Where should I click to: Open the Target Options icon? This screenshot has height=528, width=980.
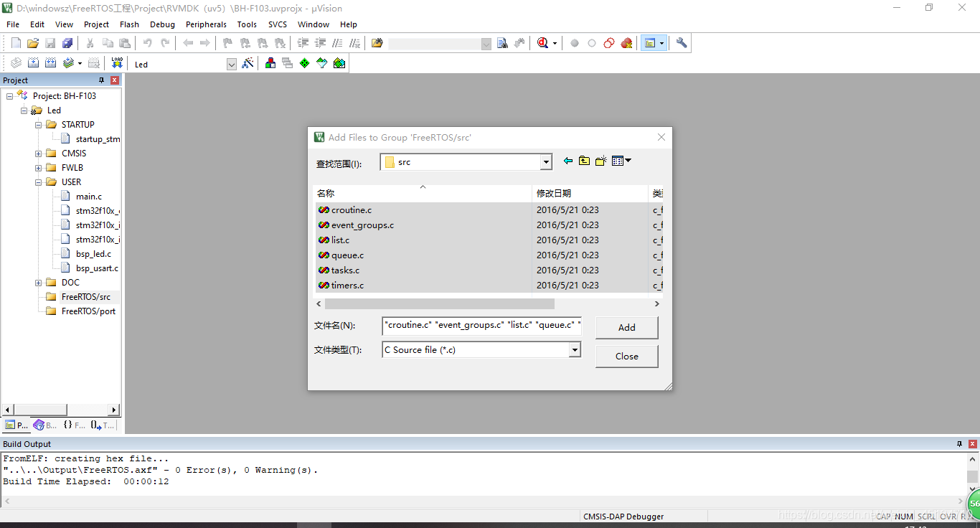point(249,63)
